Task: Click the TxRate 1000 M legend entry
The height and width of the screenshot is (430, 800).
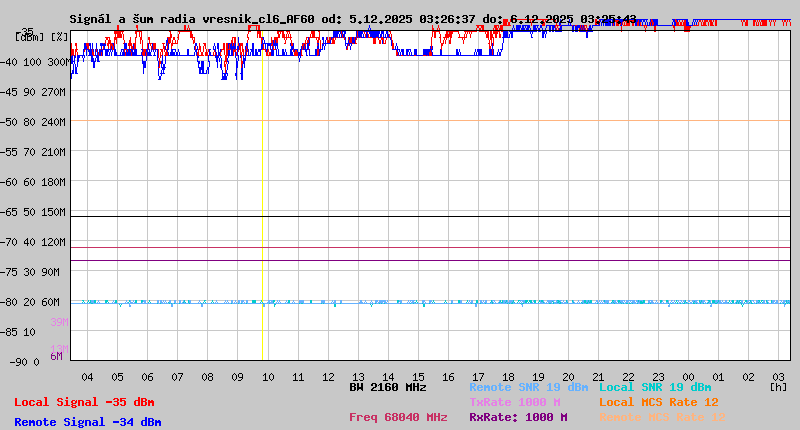Action: point(514,402)
